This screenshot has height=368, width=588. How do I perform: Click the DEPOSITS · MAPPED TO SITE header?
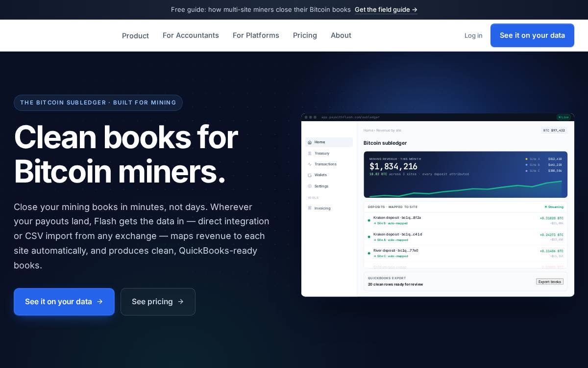coord(393,207)
